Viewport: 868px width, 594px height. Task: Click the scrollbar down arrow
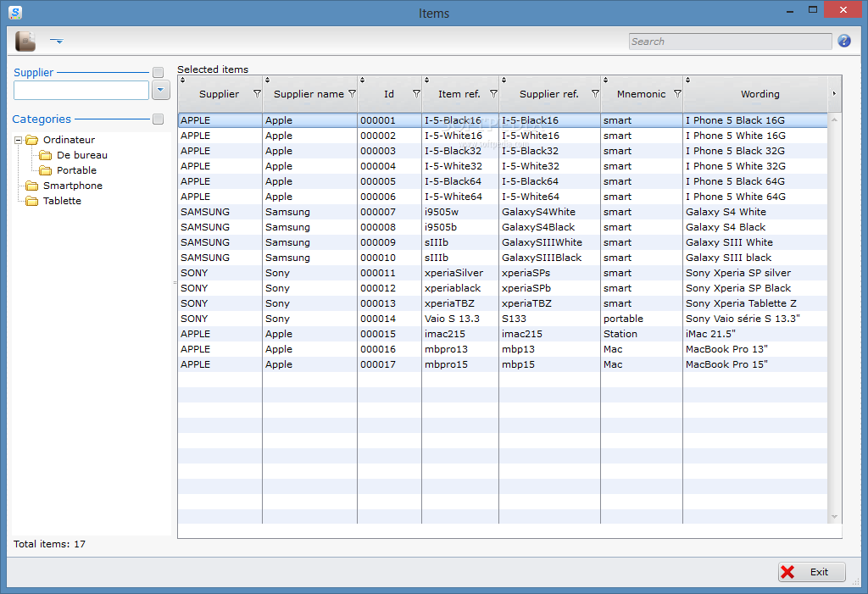834,517
